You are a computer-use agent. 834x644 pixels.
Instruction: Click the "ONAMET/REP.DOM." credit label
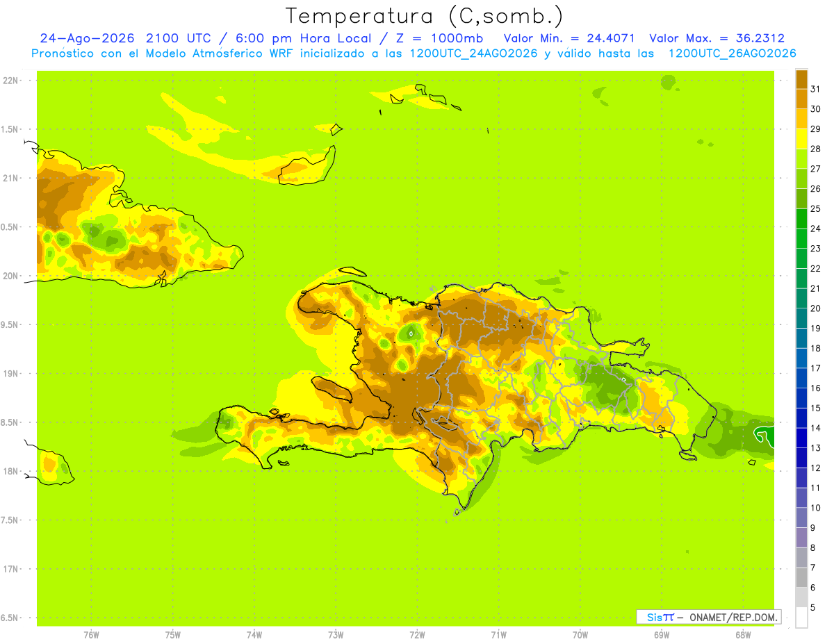point(733,617)
